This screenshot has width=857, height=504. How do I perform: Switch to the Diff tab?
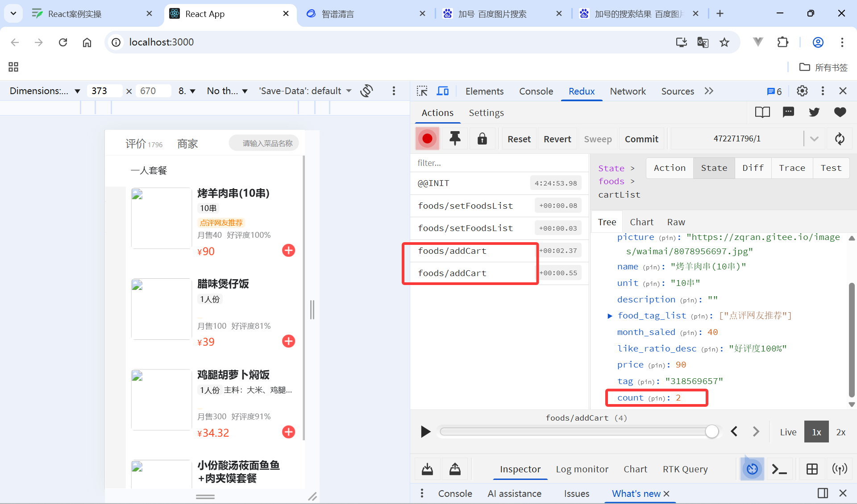point(753,168)
